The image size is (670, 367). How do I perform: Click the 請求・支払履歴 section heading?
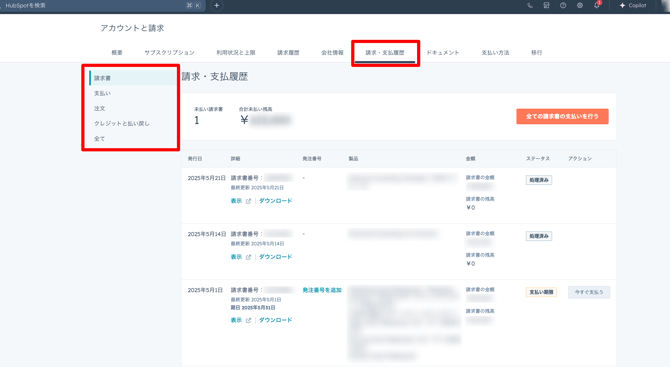click(215, 76)
